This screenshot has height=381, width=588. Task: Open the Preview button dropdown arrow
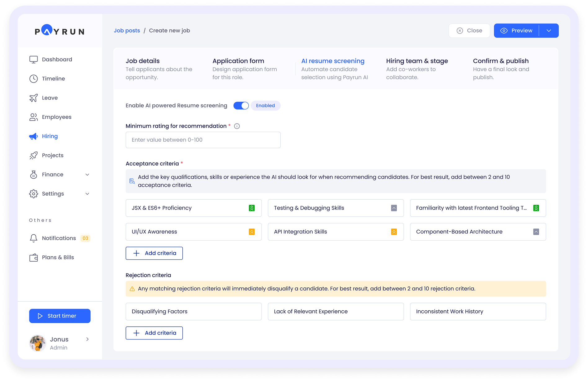(549, 31)
